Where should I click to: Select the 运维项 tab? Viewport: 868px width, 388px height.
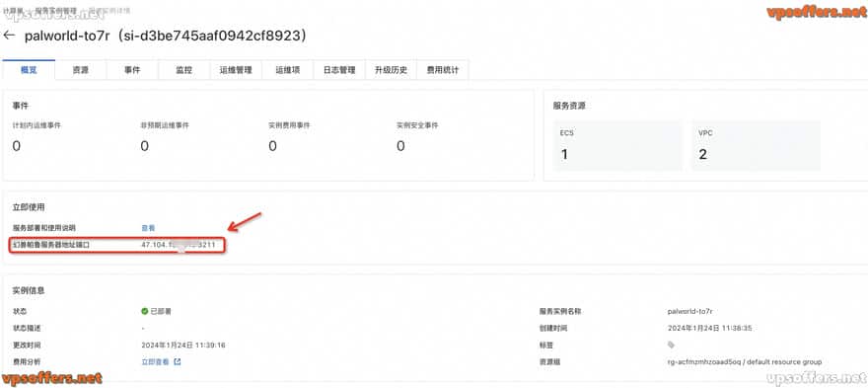tap(288, 70)
